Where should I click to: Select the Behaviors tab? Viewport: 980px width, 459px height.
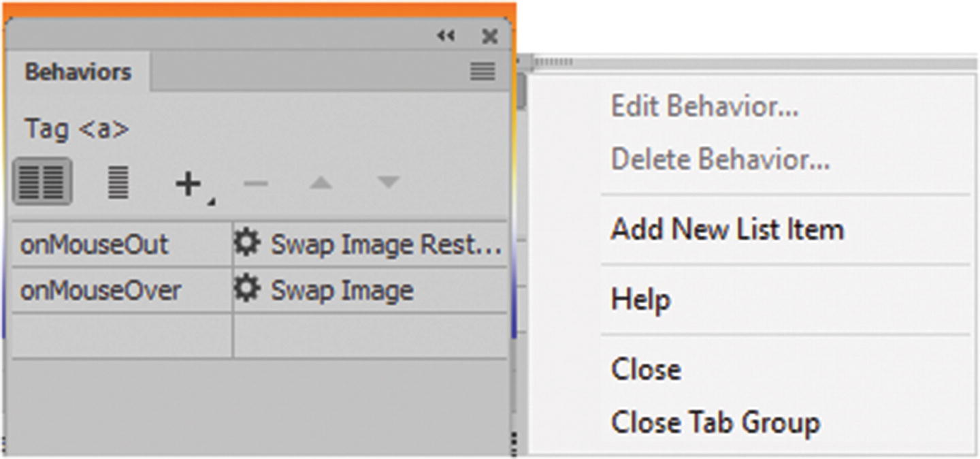pyautogui.click(x=78, y=72)
